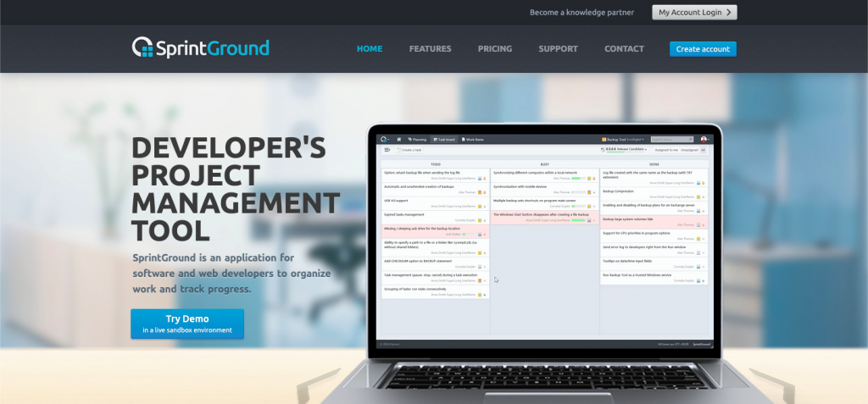Open the Contact page
This screenshot has width=868, height=404.
(x=624, y=49)
